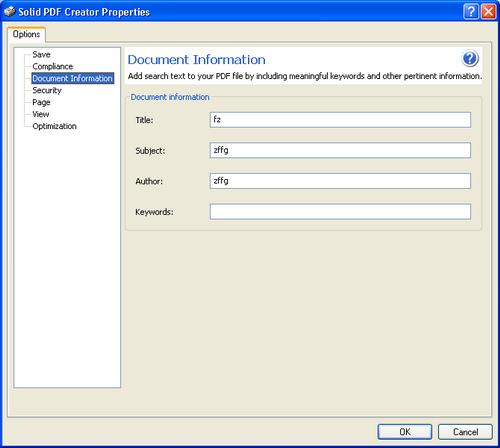Confirm settings with the OK button
The width and height of the screenshot is (500, 448).
point(405,432)
